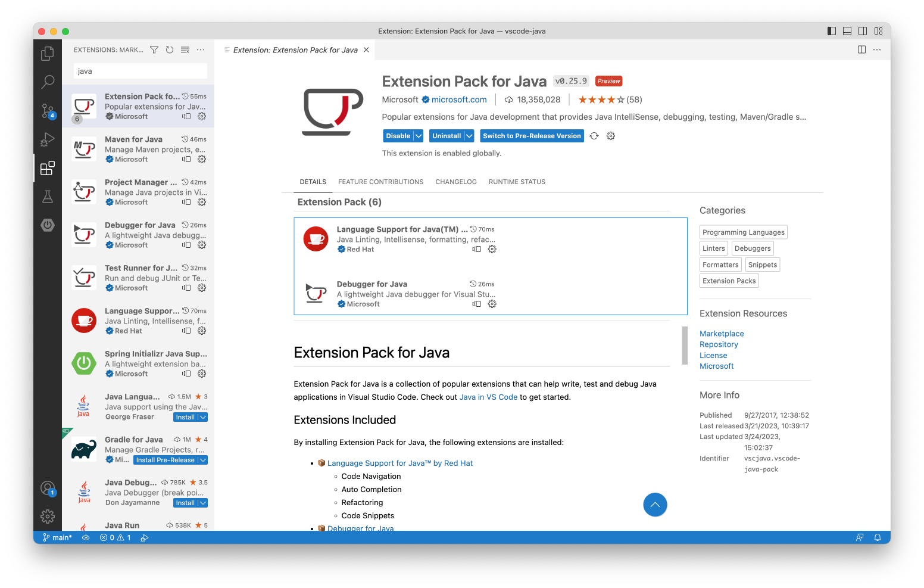This screenshot has width=924, height=588.
Task: Click Switch to Pre-Release Version button
Action: tap(532, 136)
